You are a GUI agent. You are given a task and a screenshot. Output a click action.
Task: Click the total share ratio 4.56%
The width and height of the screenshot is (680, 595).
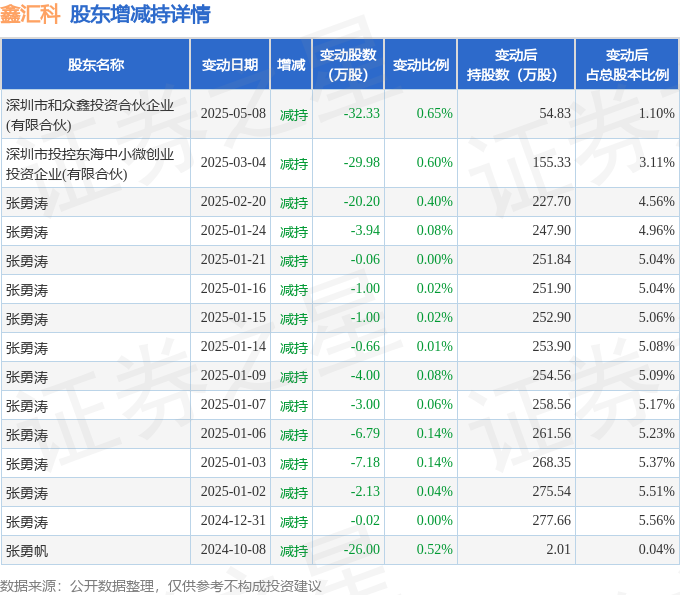click(x=657, y=201)
